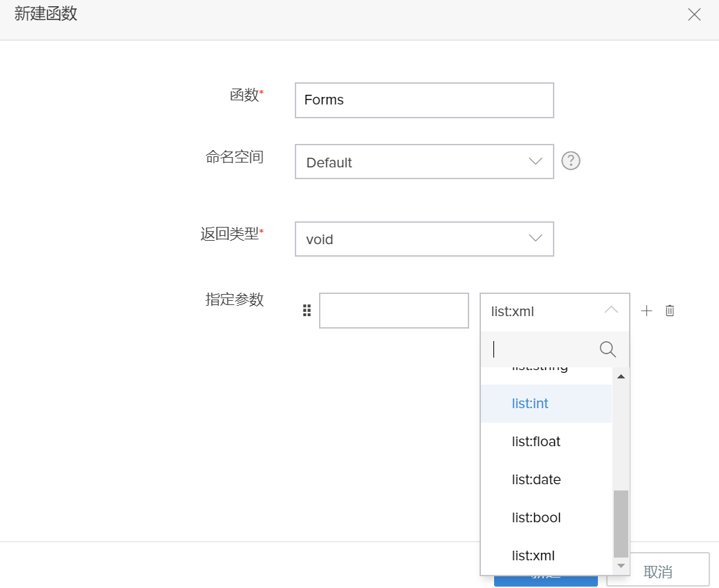Screen dimensions: 719x588
Task: Click the dropdown search text box
Action: 540,349
